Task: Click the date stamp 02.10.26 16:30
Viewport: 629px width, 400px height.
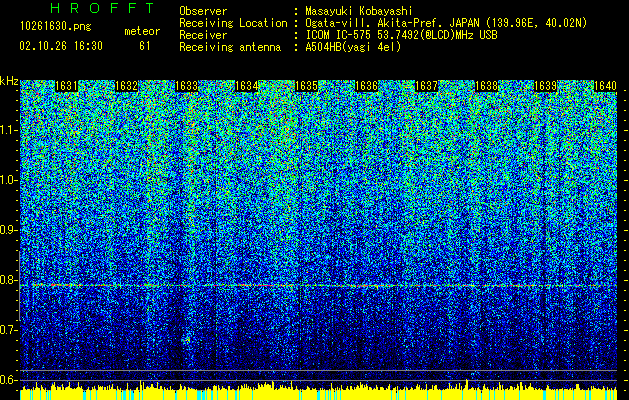Action: tap(61, 46)
